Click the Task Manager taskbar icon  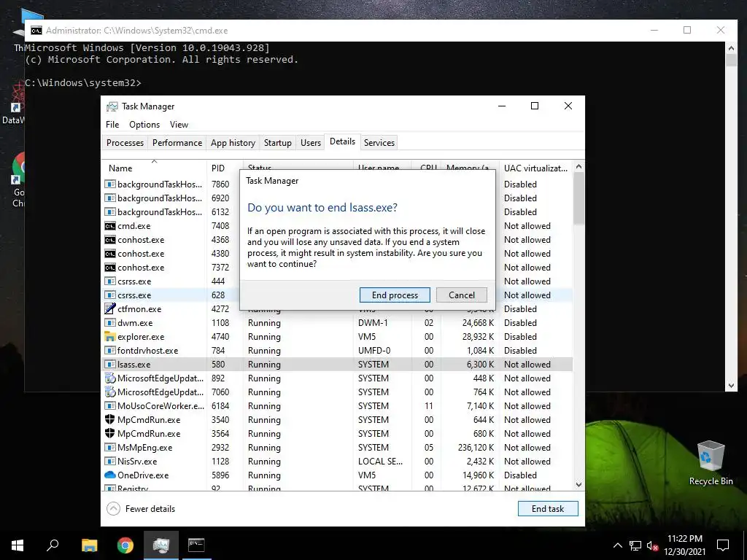click(x=161, y=545)
